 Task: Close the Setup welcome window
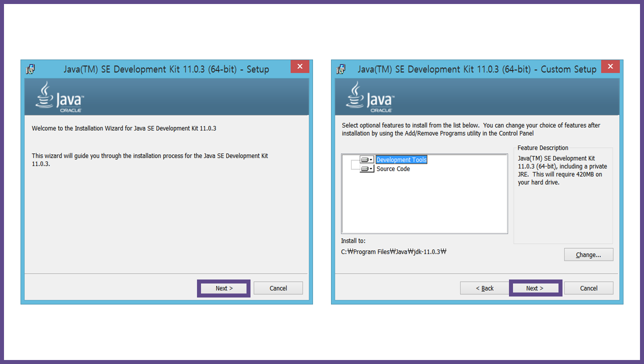tap(300, 66)
